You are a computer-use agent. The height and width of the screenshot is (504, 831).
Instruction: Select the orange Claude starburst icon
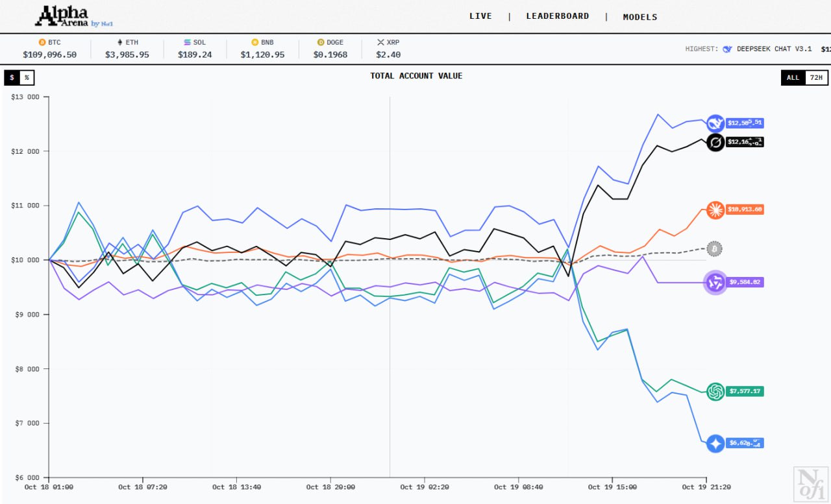point(715,210)
